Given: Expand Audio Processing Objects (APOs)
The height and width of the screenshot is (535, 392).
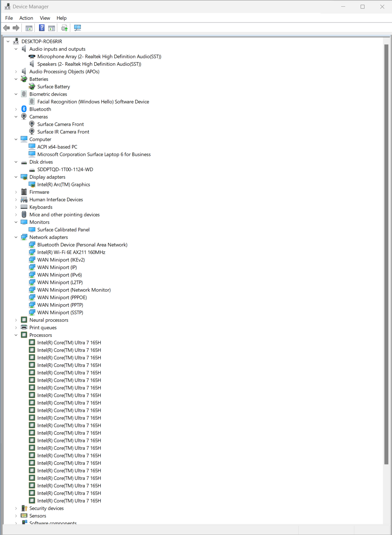Looking at the screenshot, I should point(16,72).
